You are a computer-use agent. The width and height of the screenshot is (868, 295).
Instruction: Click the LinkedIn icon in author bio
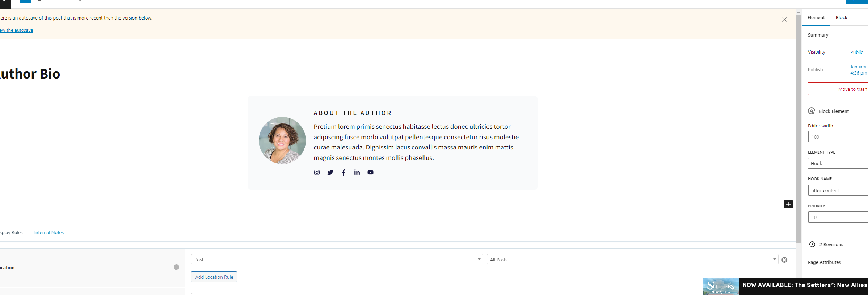pos(357,172)
